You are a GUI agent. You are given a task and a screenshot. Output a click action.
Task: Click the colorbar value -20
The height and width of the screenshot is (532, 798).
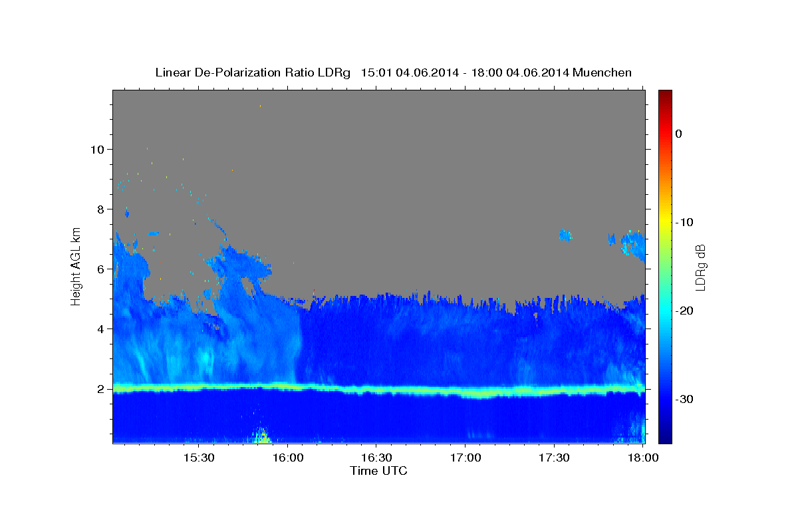(x=685, y=311)
